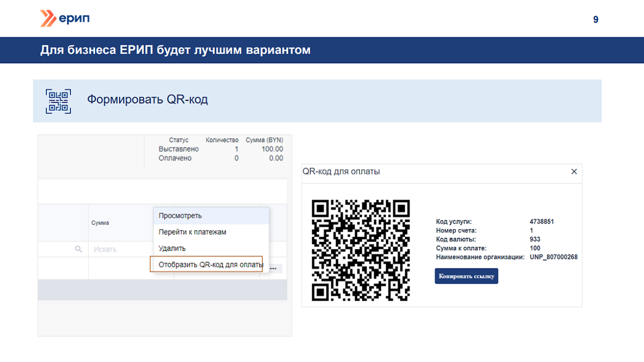Click the 100.00 amount in summary
644x362 pixels.
point(272,149)
